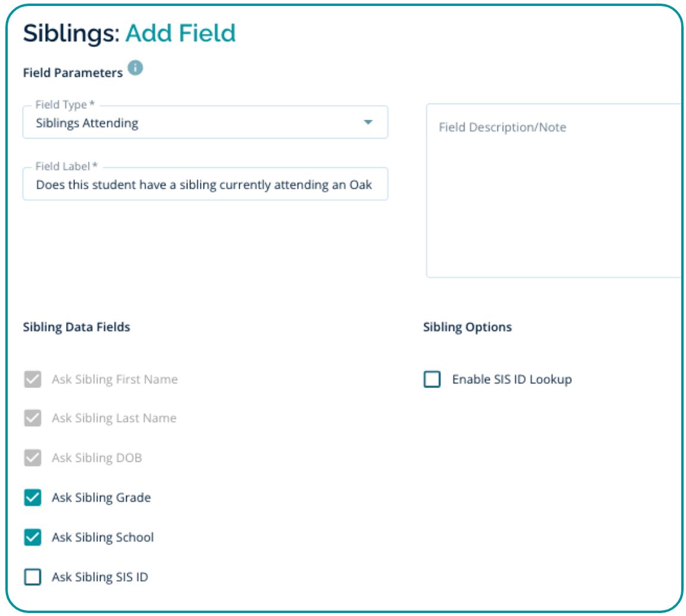The height and width of the screenshot is (616, 686).
Task: Click the "Ask Sibling SIS ID" label text
Action: [99, 577]
